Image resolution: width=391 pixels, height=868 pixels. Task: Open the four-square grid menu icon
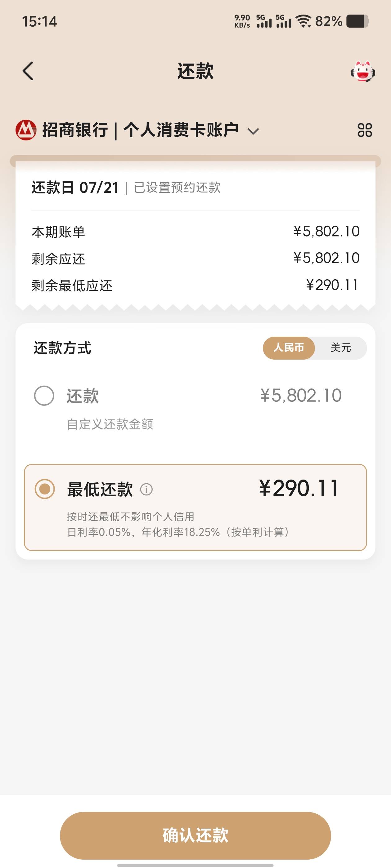[365, 130]
